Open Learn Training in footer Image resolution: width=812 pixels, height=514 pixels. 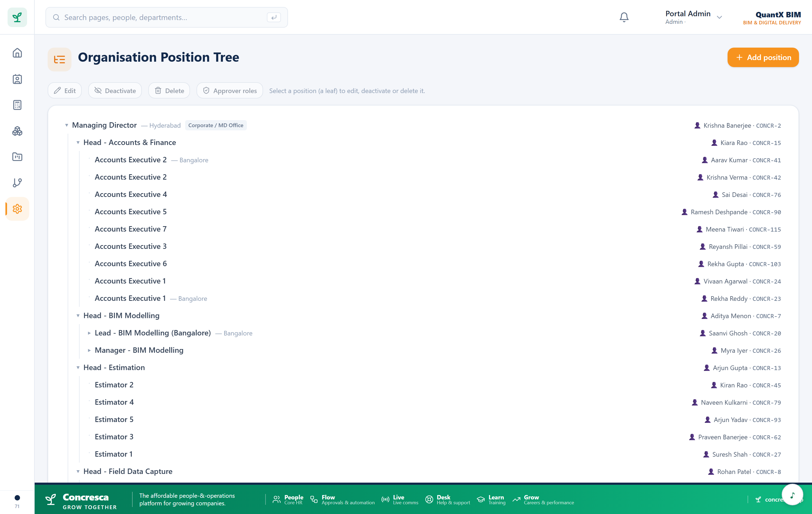pos(491,499)
